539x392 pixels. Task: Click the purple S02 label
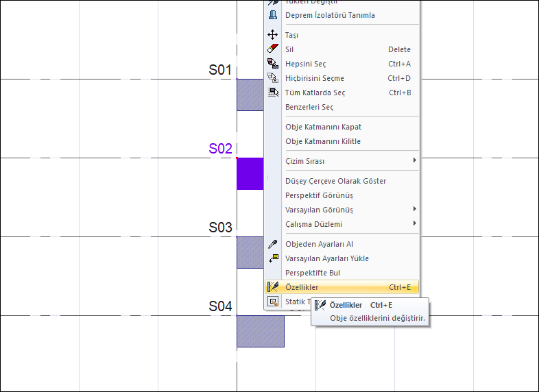[x=220, y=149]
